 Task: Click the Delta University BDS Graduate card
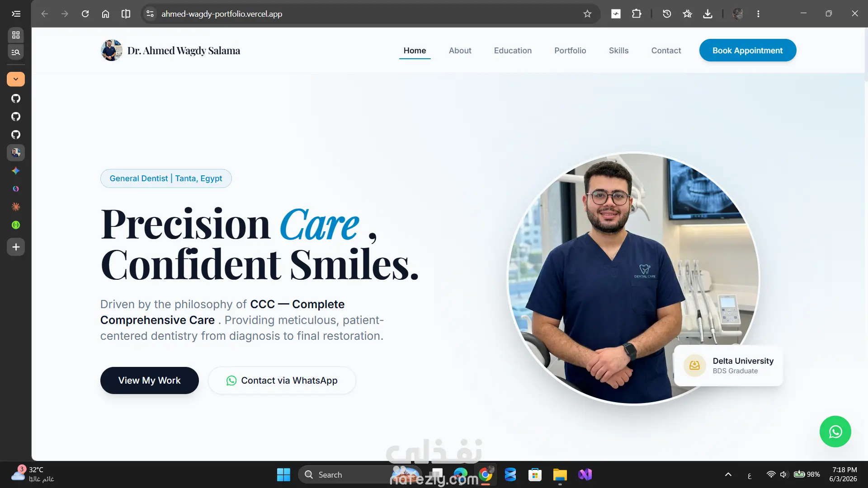[x=729, y=366]
